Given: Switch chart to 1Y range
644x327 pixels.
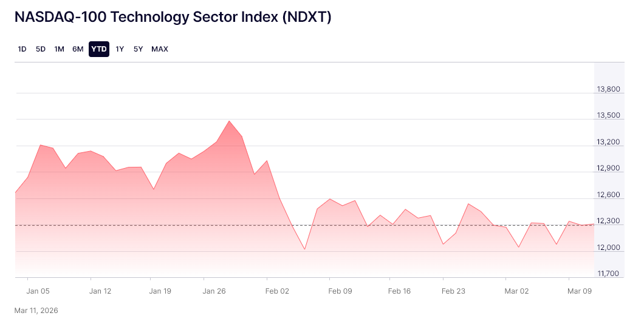Looking at the screenshot, I should 120,49.
